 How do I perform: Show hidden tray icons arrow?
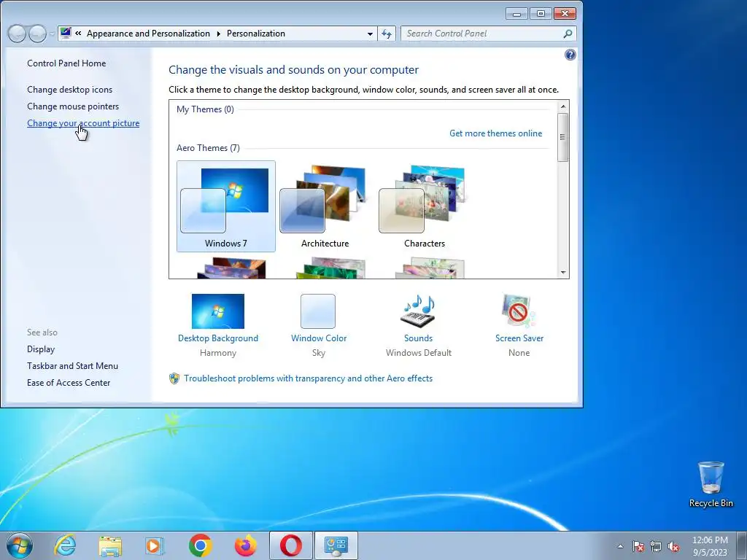620,546
